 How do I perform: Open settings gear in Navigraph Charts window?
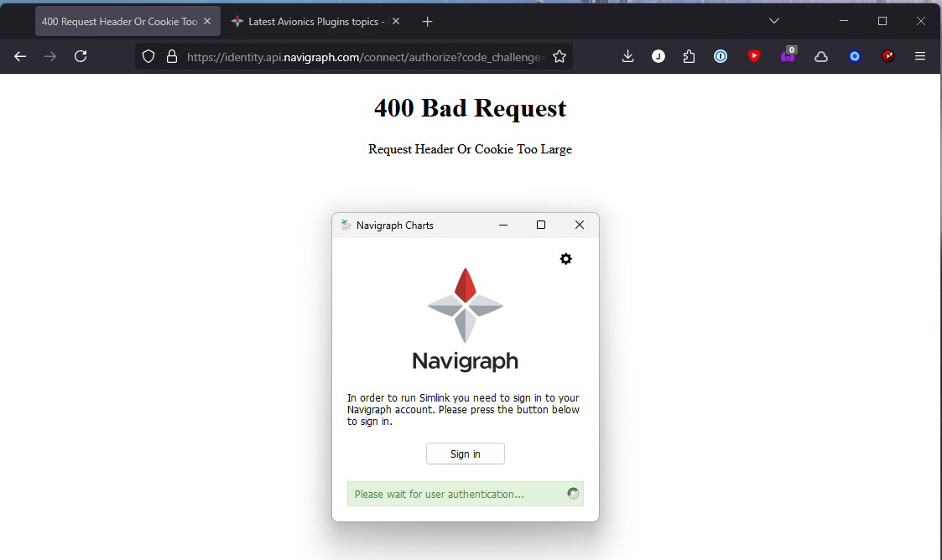pos(566,259)
